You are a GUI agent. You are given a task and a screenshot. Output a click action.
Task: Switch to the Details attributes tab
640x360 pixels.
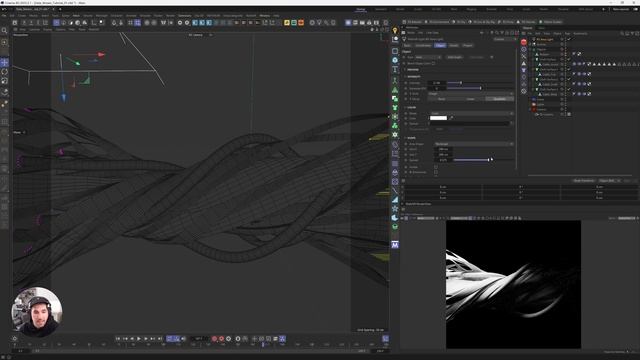click(453, 45)
